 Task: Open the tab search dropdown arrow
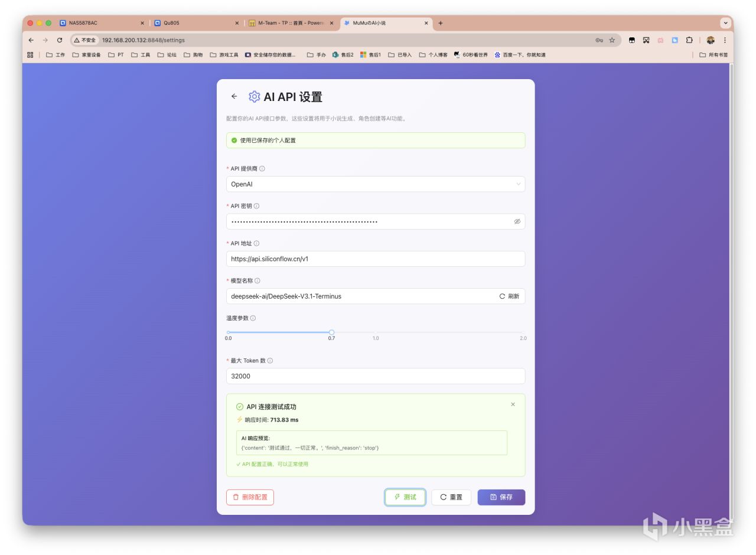[726, 23]
